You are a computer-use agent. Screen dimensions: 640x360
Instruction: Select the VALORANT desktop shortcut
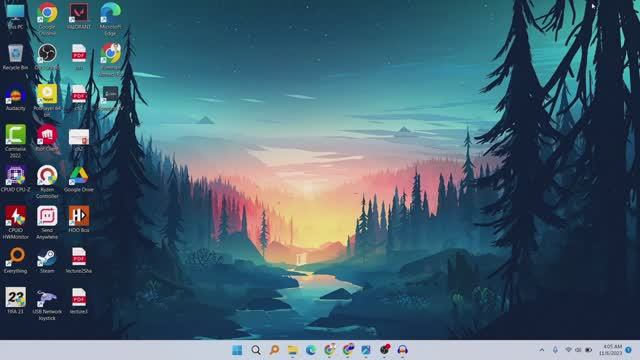pos(79,16)
